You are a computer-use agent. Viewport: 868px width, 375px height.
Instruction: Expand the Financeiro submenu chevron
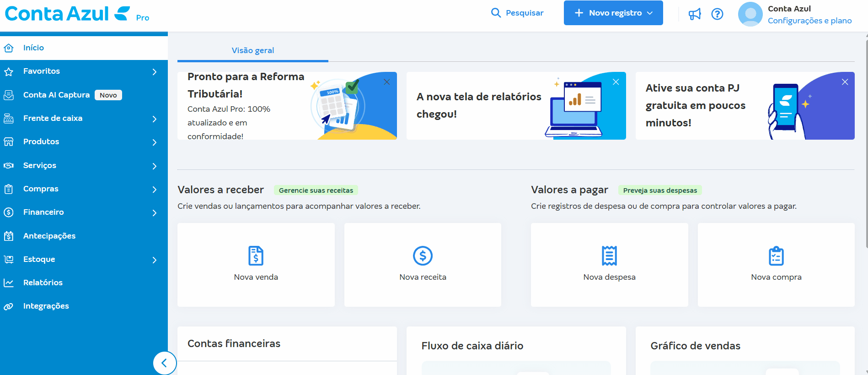155,213
